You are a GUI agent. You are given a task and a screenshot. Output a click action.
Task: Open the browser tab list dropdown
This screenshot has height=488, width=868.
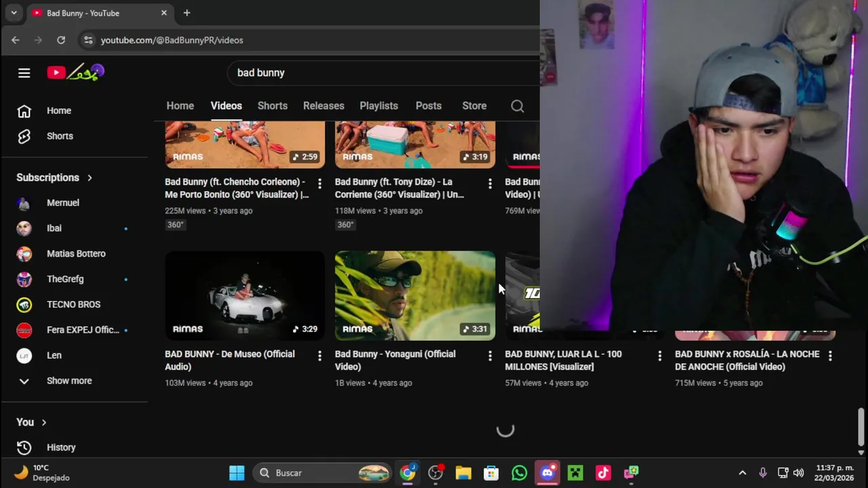coord(14,13)
